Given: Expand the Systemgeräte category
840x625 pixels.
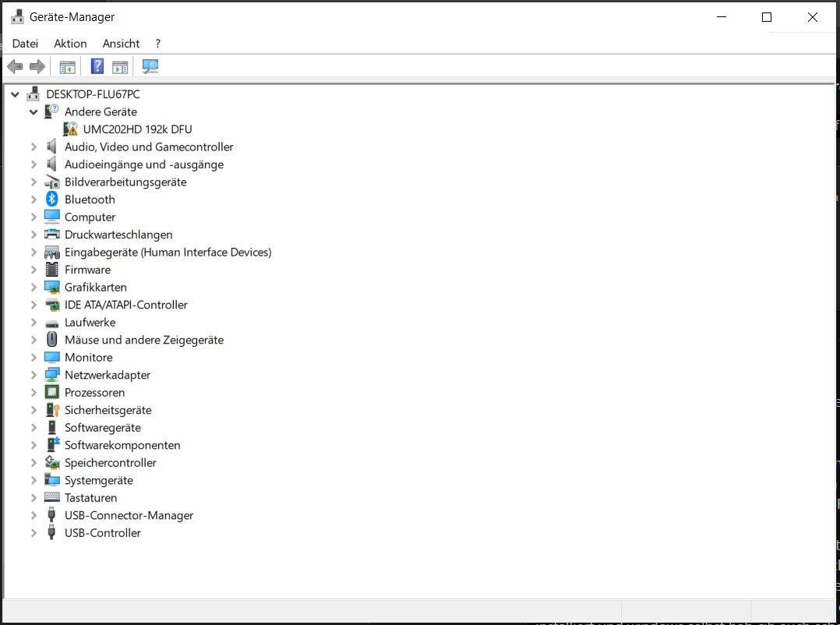Looking at the screenshot, I should coord(34,480).
